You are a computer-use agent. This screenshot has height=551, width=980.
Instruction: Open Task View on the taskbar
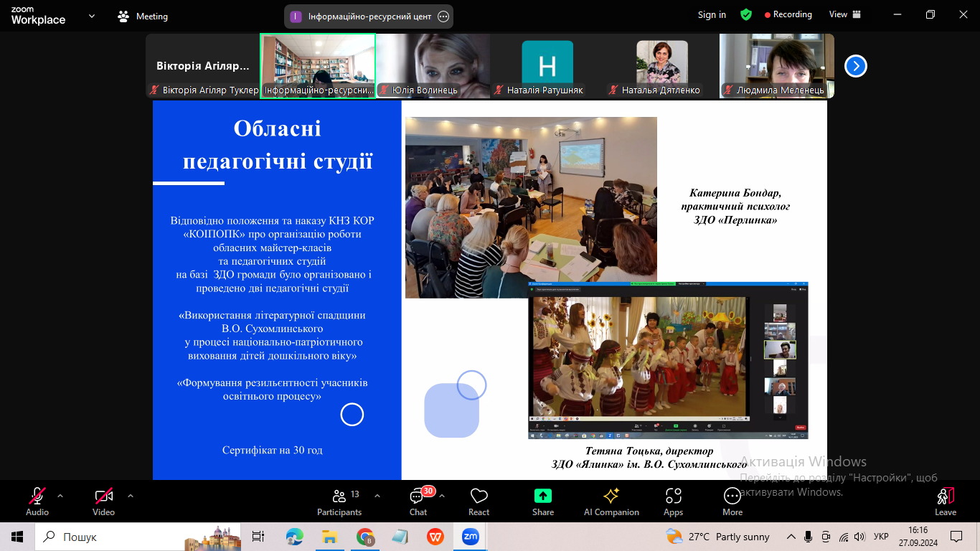coord(258,537)
